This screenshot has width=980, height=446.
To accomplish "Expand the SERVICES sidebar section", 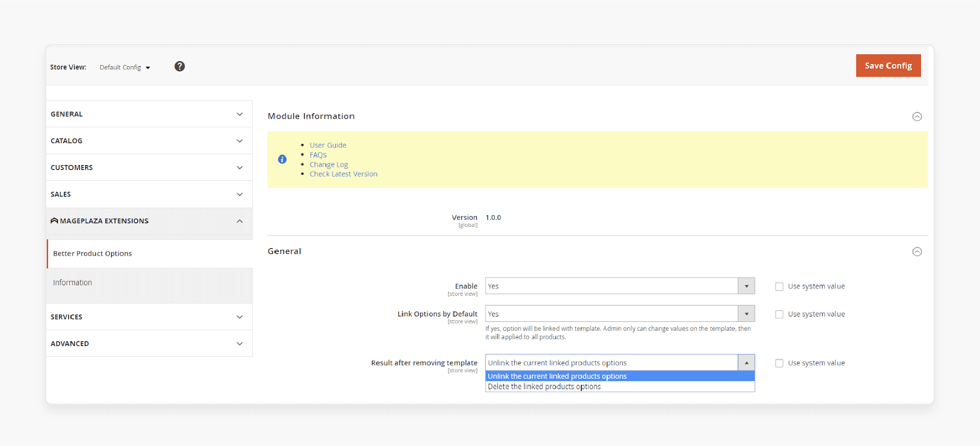I will coord(149,316).
